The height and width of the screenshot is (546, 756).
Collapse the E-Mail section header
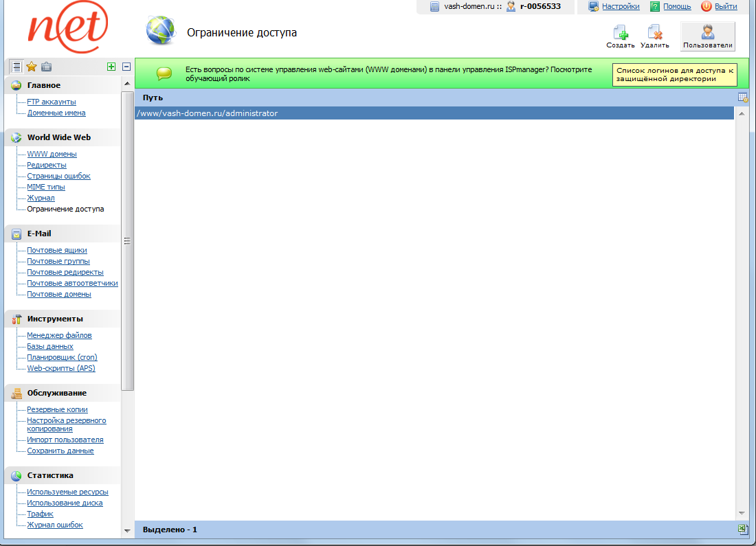[x=39, y=234]
